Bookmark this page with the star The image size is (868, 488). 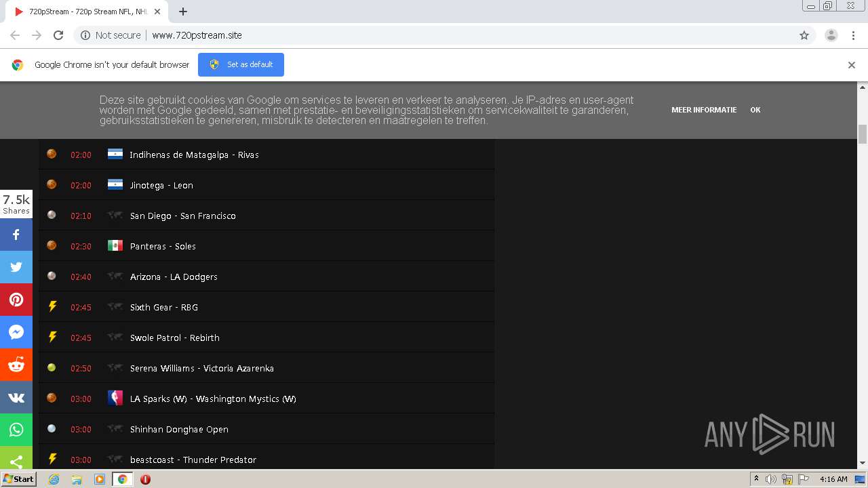(x=804, y=35)
